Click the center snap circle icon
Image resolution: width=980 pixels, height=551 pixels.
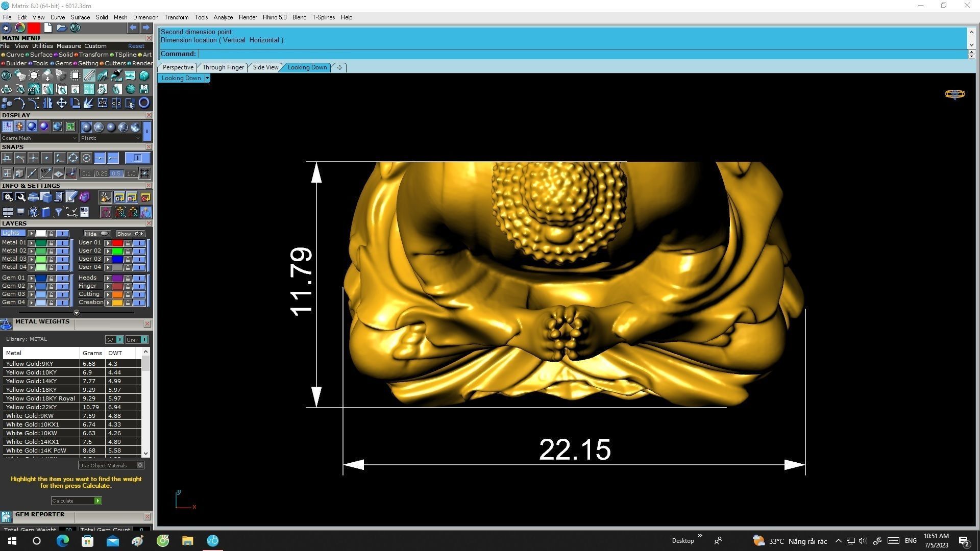86,158
